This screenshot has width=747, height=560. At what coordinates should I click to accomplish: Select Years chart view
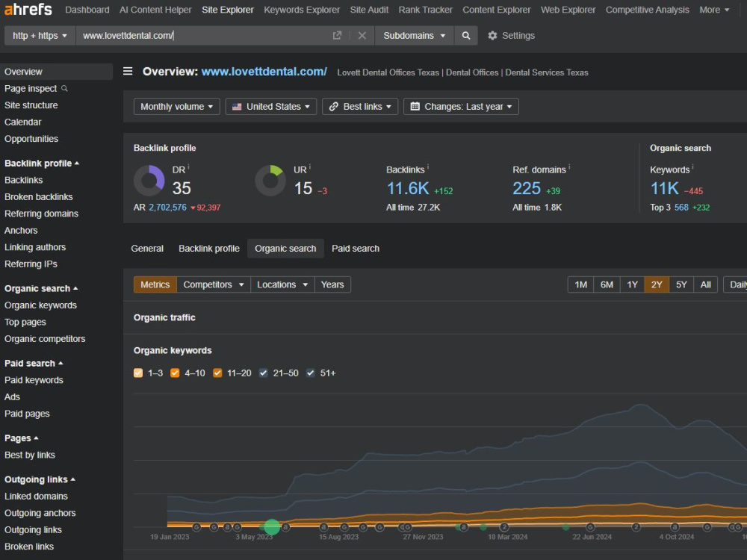[x=332, y=284]
